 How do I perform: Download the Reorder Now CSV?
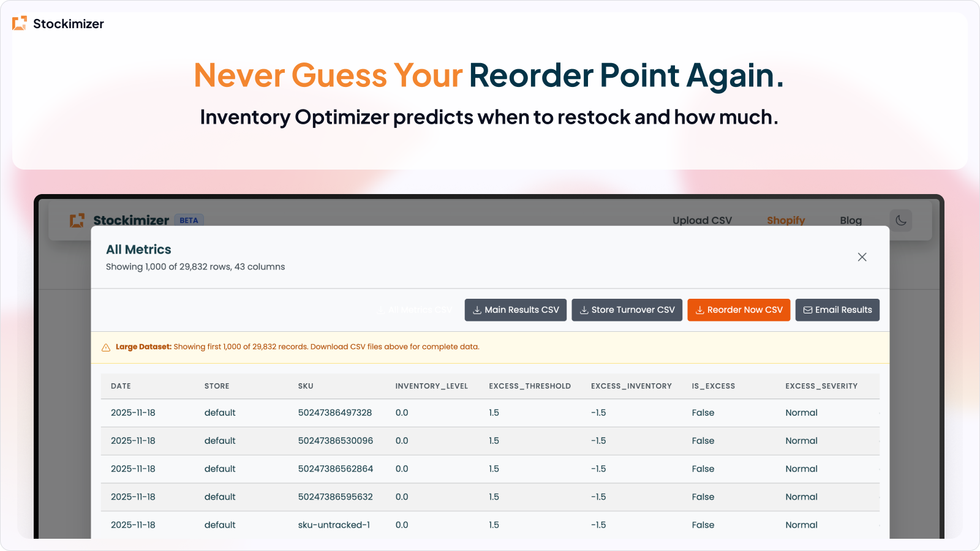[x=739, y=310]
